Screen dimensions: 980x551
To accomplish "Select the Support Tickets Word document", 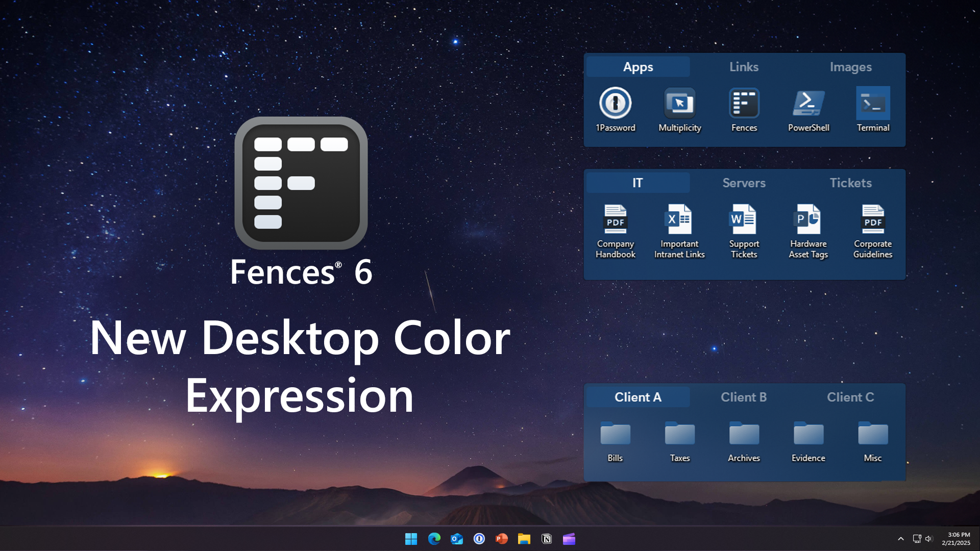I will (x=744, y=231).
